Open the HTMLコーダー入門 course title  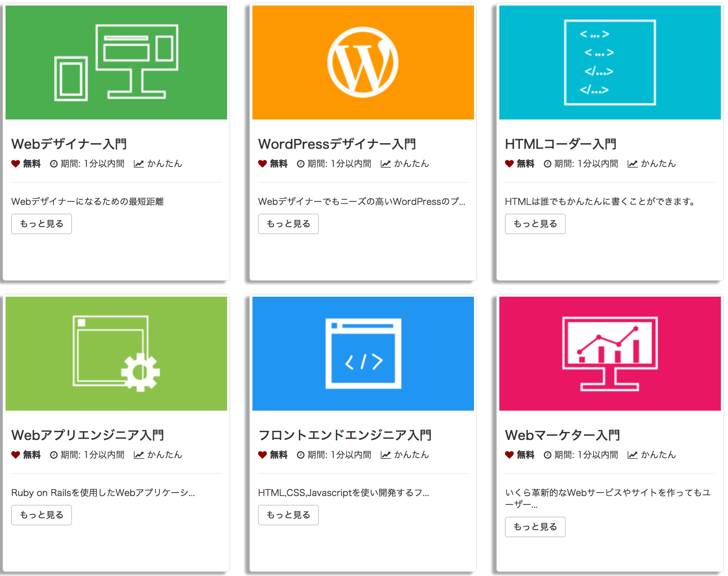click(561, 144)
